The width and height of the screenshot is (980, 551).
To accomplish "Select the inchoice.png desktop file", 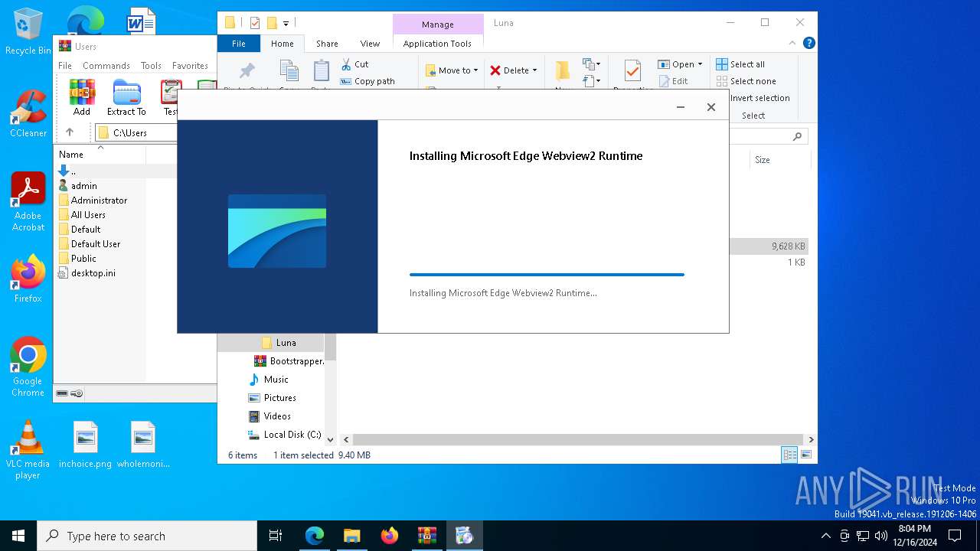I will pos(86,445).
